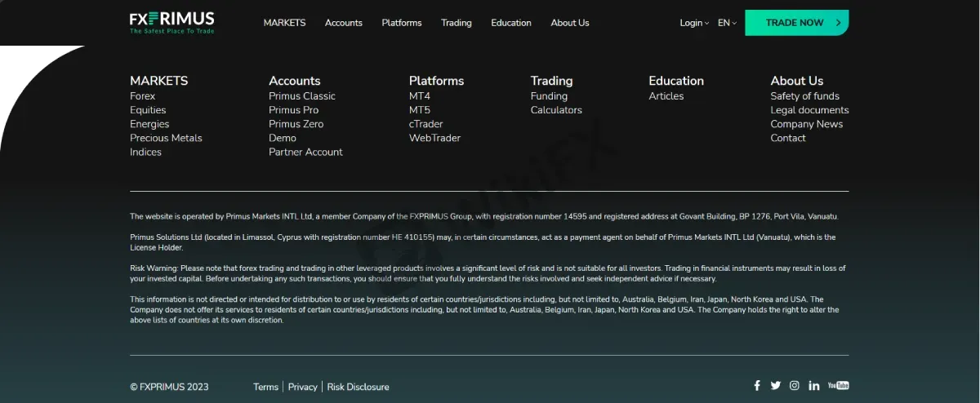Go to the MT5 platform link
980x403 pixels.
pos(420,110)
